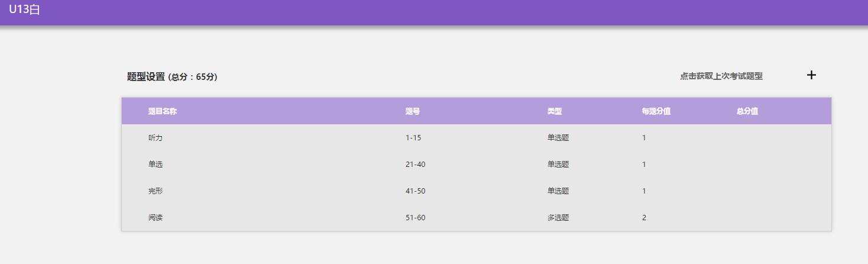Click the 类型 column header
Screen dimensions: 868x264
pos(555,111)
